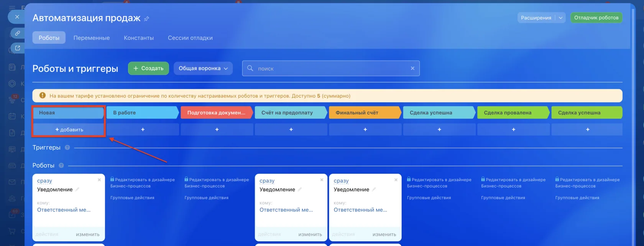
Task: Add a trigger with plus under В работе
Action: click(x=143, y=130)
